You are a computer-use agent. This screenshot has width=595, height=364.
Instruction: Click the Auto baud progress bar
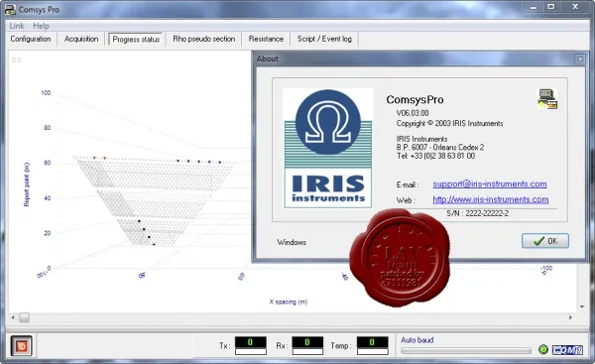(x=466, y=351)
